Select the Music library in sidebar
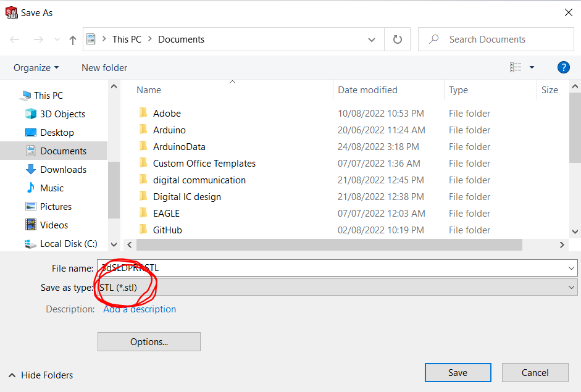Screen dimensions: 581x392 coord(52,188)
